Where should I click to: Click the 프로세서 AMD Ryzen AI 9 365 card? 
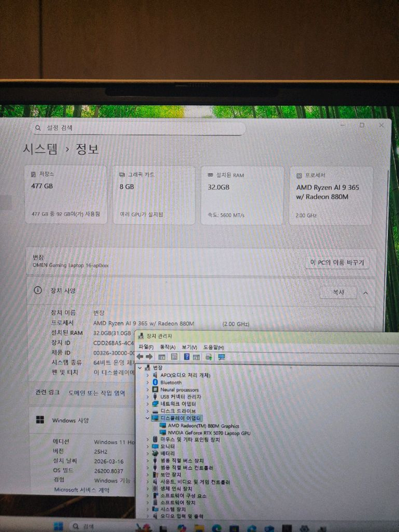pyautogui.click(x=331, y=196)
